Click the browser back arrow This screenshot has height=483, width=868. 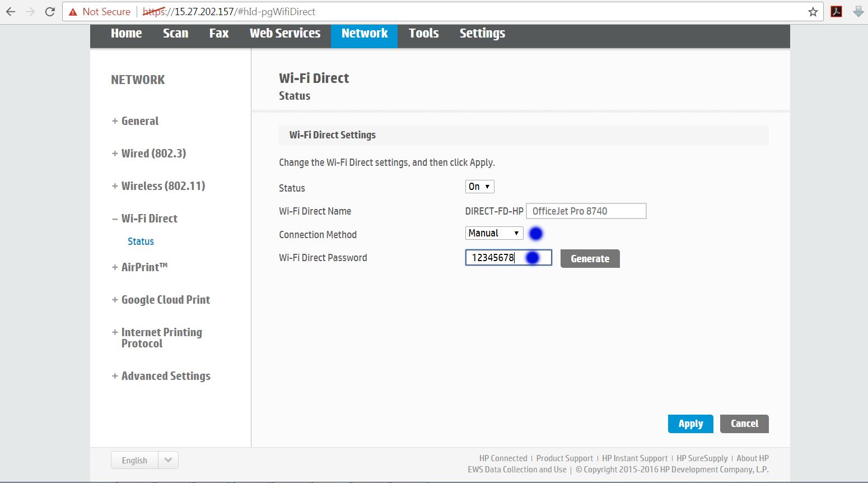(x=11, y=11)
